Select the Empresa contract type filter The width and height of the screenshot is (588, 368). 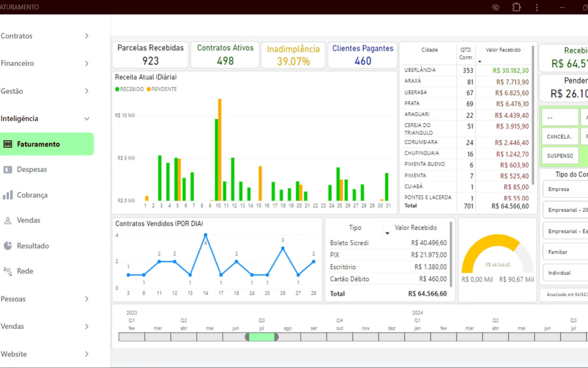(566, 189)
